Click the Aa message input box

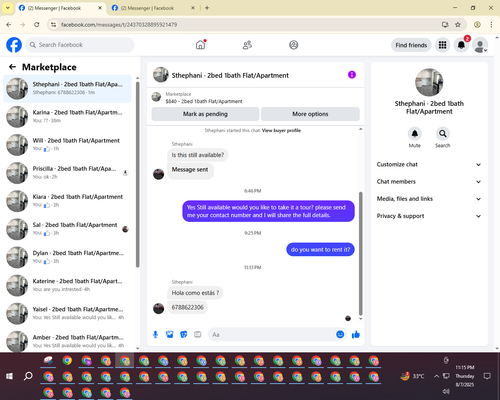point(272,334)
